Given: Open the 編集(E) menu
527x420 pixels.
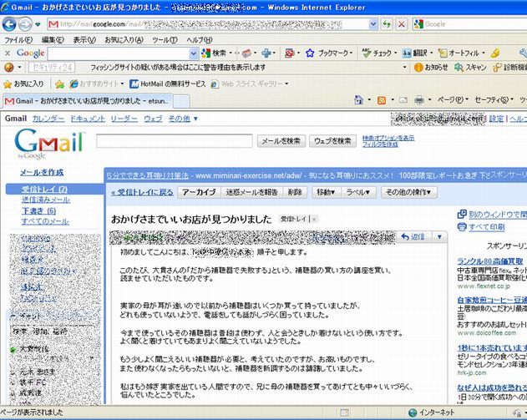Looking at the screenshot, I should 53,40.
